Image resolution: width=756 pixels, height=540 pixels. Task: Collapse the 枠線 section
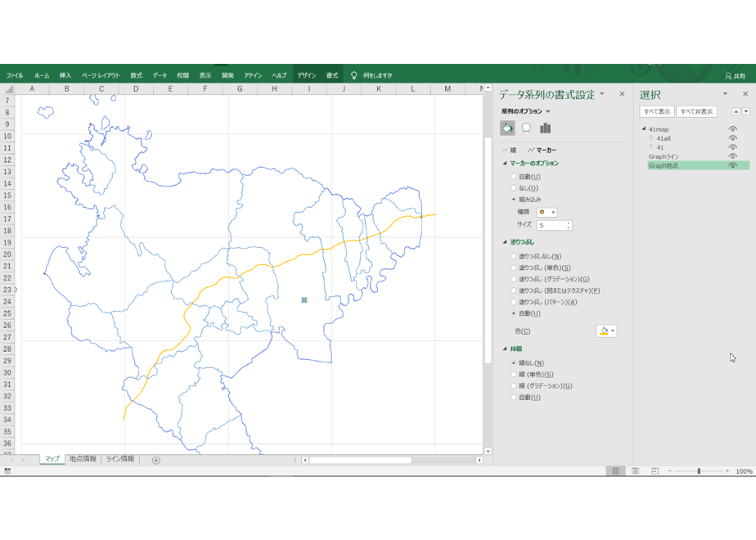point(505,349)
